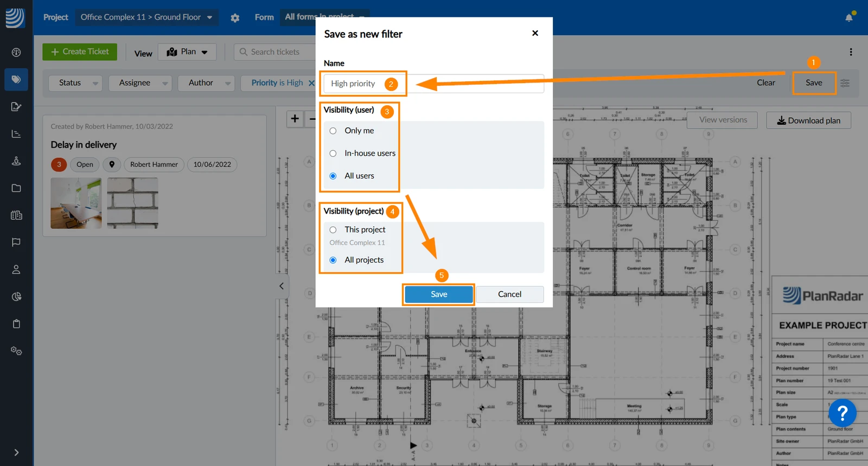Open the pie chart reports icon
Screen dimensions: 868x466
point(16,296)
